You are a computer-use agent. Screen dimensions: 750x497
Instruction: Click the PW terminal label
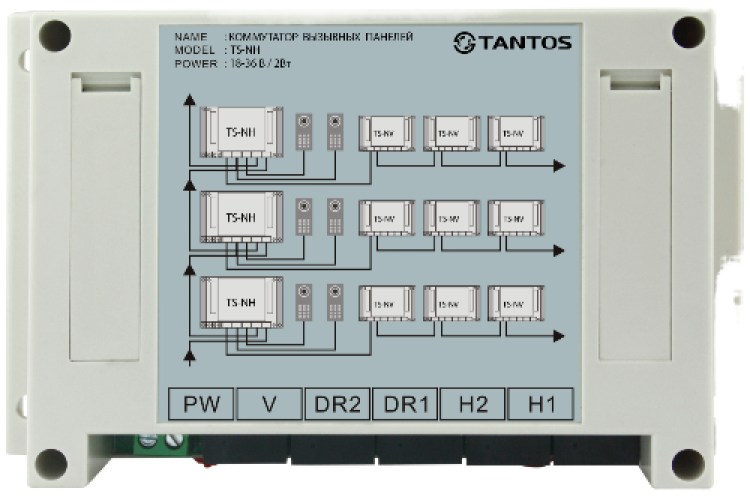coord(201,404)
